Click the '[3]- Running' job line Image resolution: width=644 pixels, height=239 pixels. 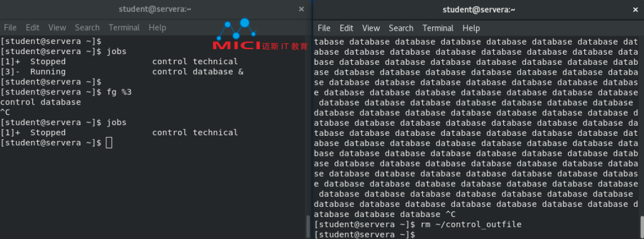(122, 72)
